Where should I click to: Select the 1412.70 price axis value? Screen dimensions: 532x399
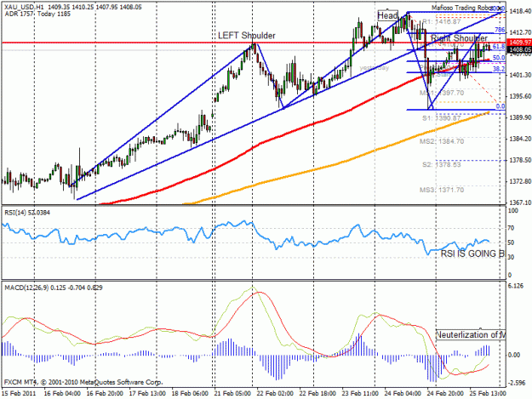pyautogui.click(x=520, y=32)
